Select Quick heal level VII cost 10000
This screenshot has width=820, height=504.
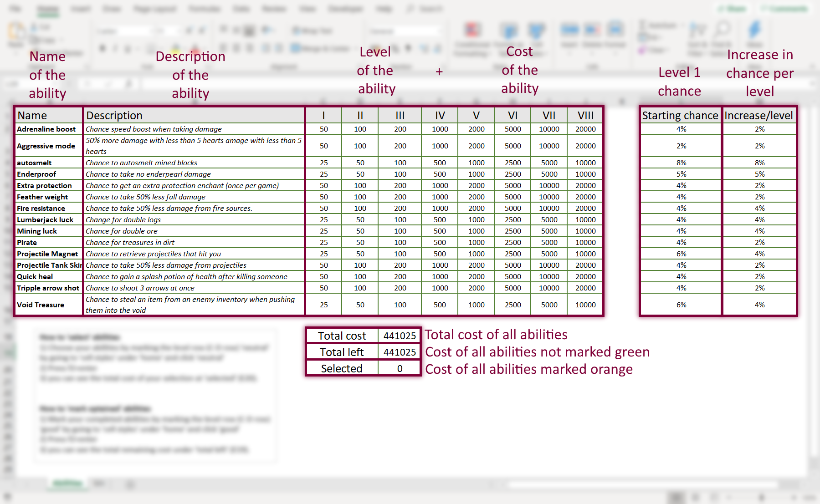point(549,277)
